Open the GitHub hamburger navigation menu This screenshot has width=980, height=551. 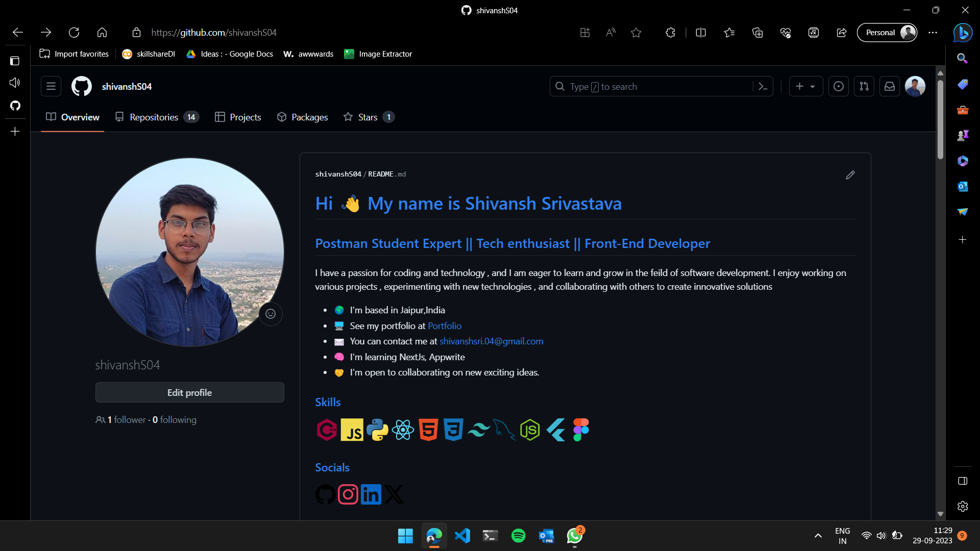[51, 86]
